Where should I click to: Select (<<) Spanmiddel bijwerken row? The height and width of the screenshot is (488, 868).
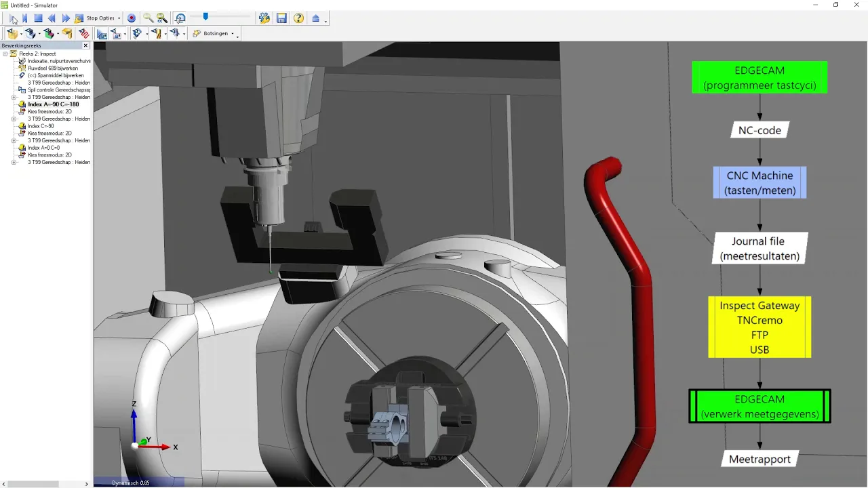point(56,75)
